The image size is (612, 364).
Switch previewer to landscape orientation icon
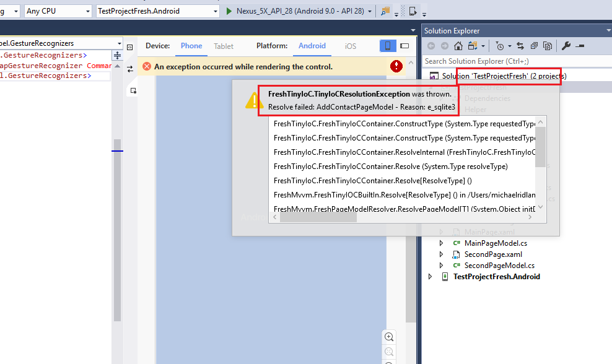[x=404, y=46]
